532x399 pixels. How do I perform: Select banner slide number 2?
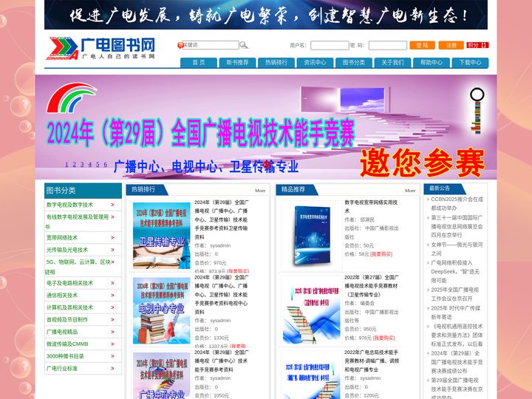click(75, 164)
